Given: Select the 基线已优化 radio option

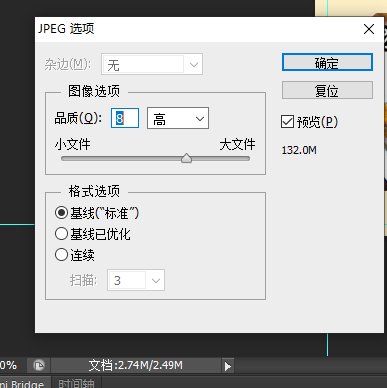Looking at the screenshot, I should click(61, 234).
